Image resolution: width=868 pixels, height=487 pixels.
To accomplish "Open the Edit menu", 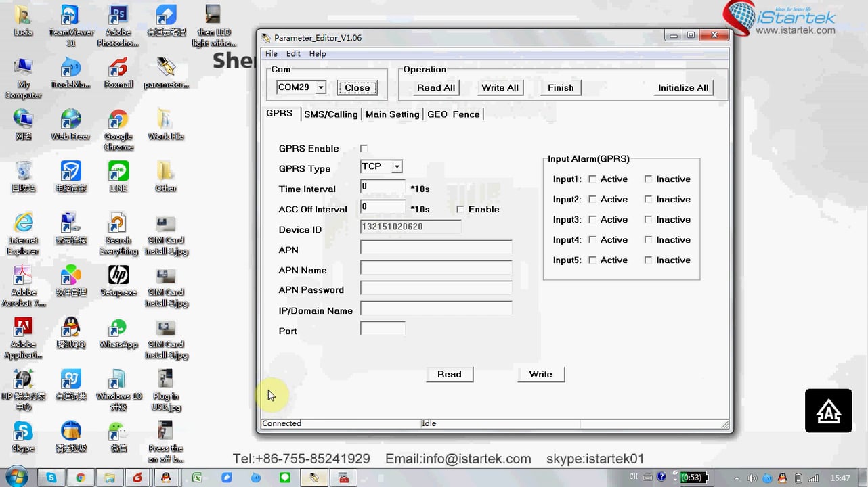I will [293, 53].
